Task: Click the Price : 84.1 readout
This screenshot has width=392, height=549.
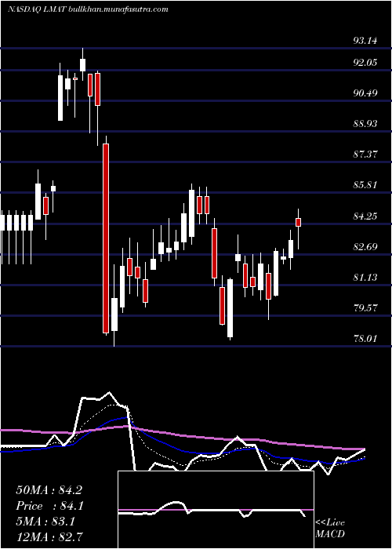Action: click(x=49, y=506)
